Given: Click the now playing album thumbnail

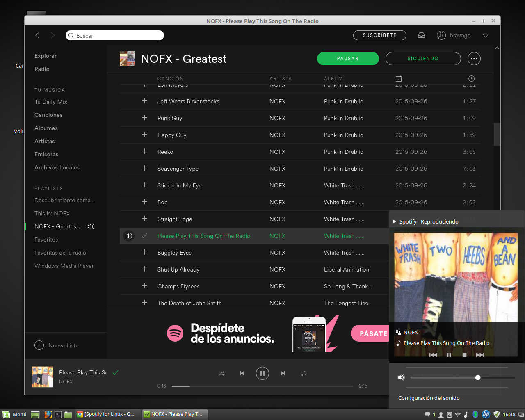Looking at the screenshot, I should point(43,377).
